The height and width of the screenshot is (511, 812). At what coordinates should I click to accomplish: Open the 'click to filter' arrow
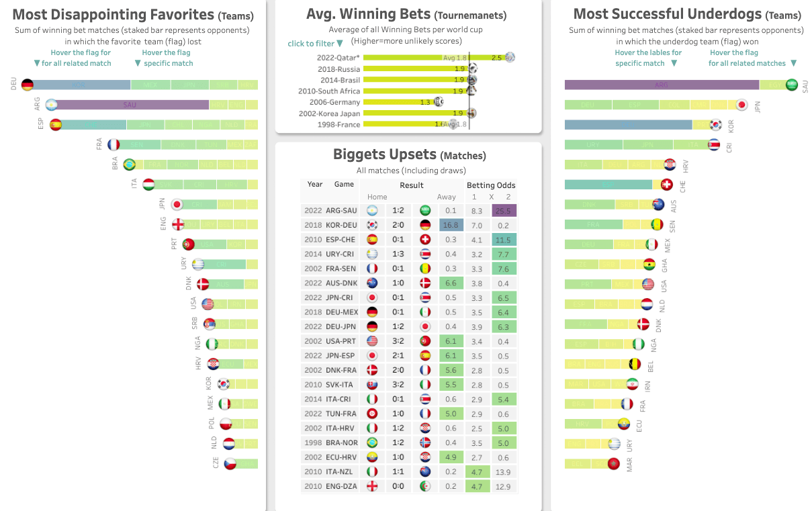340,44
